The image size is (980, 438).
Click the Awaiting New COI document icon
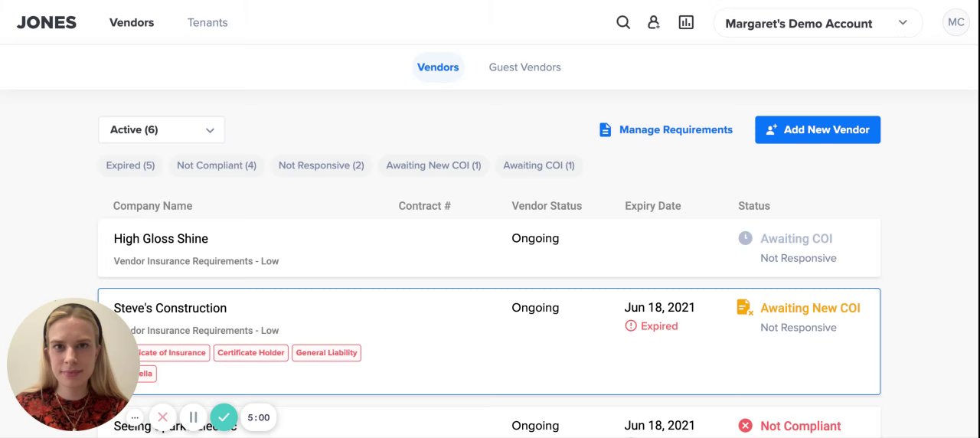pyautogui.click(x=744, y=308)
